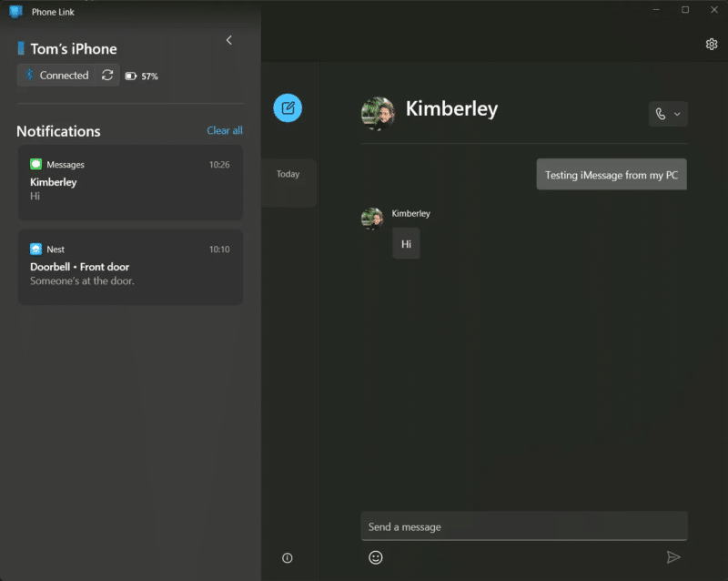This screenshot has width=728, height=581.
Task: Open a new message compose window
Action: click(288, 107)
